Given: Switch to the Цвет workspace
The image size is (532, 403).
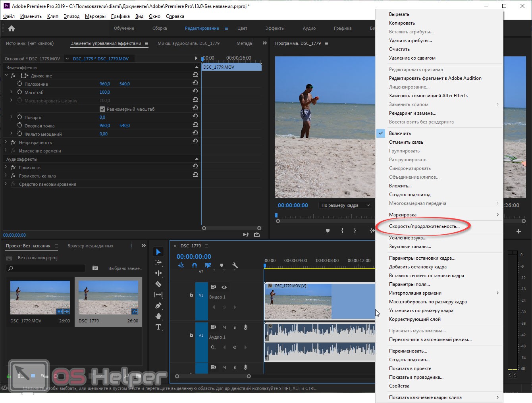Looking at the screenshot, I should pyautogui.click(x=242, y=28).
